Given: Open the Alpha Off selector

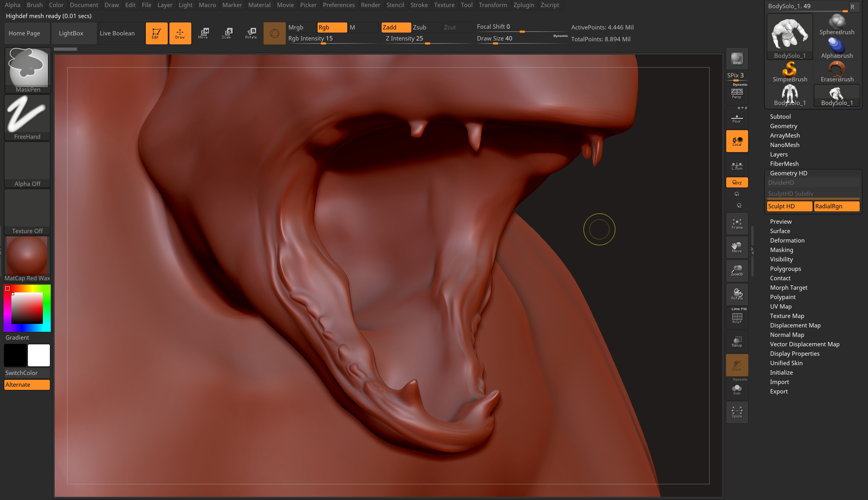Looking at the screenshot, I should [28, 165].
